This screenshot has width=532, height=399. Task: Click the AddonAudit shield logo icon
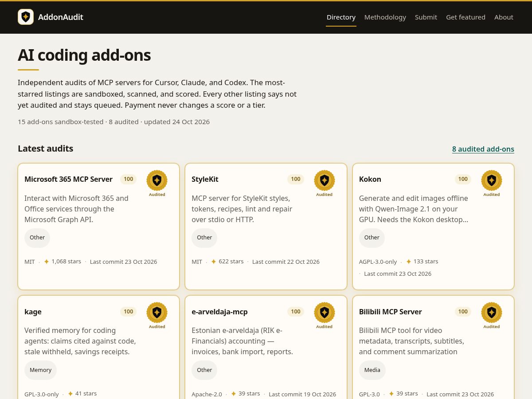click(x=26, y=17)
